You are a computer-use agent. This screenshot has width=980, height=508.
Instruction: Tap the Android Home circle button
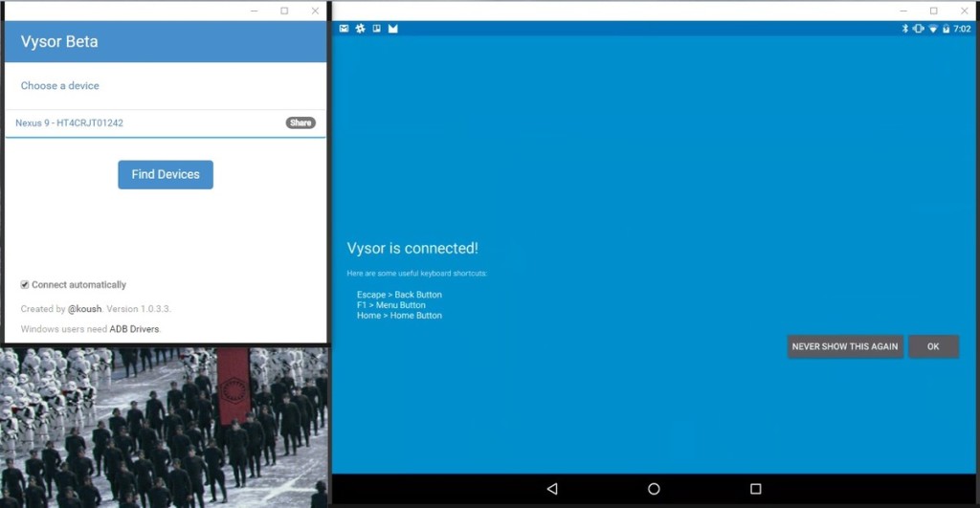coord(654,489)
